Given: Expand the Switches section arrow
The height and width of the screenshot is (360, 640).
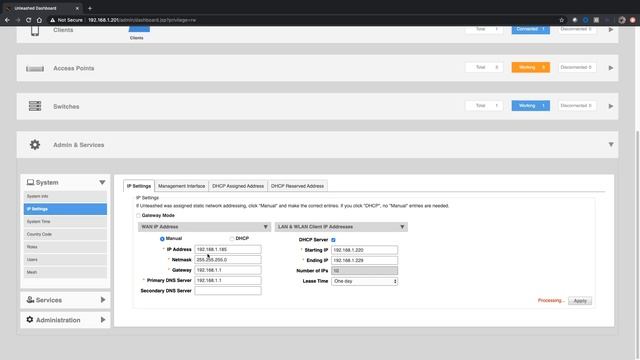Looking at the screenshot, I should pyautogui.click(x=611, y=106).
